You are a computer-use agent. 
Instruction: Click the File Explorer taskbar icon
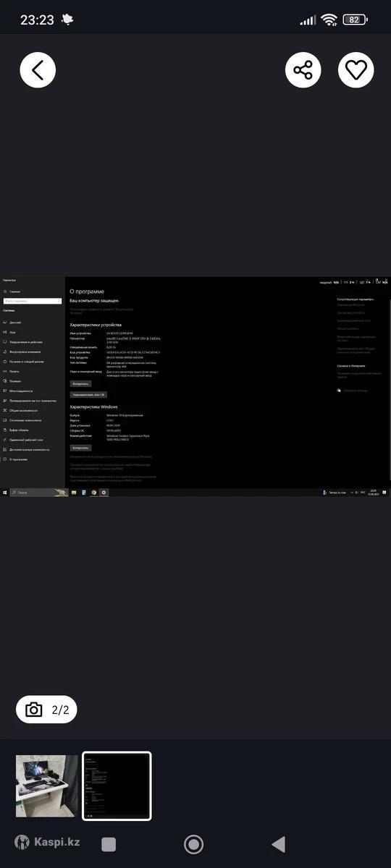point(74,492)
